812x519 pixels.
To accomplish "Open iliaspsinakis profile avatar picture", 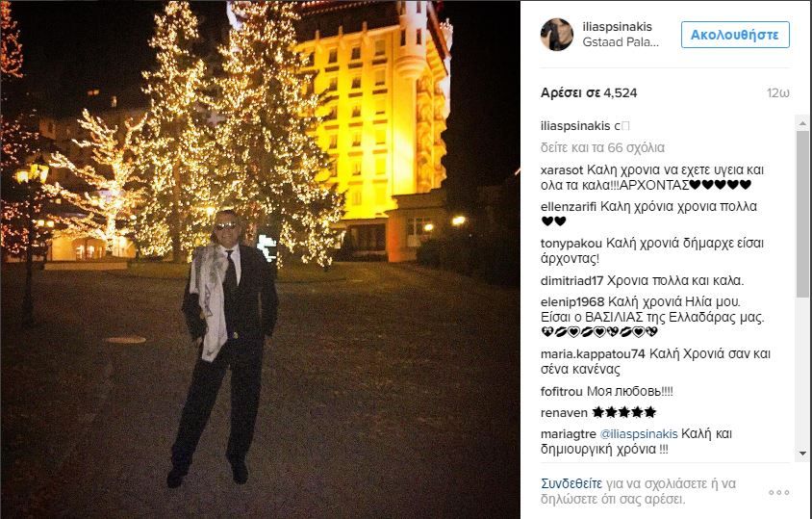I will (557, 35).
